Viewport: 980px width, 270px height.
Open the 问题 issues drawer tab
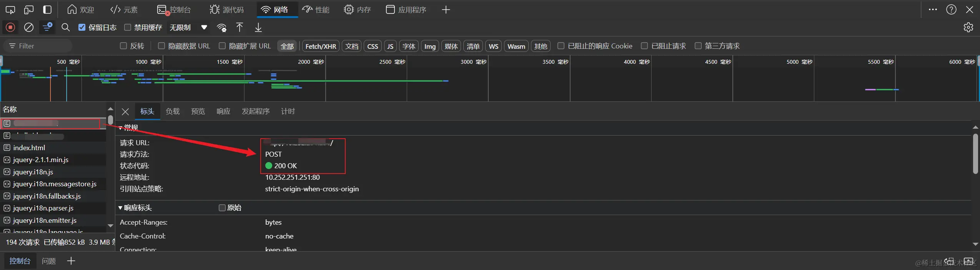(49, 261)
